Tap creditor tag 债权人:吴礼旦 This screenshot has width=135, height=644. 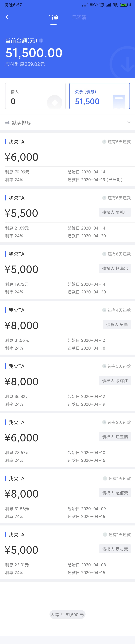(x=115, y=212)
